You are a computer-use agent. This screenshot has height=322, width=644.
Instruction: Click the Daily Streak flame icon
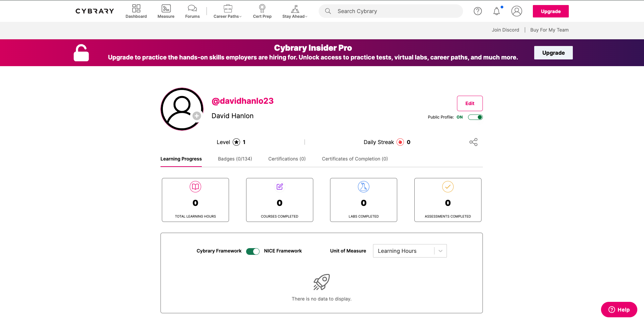point(400,142)
